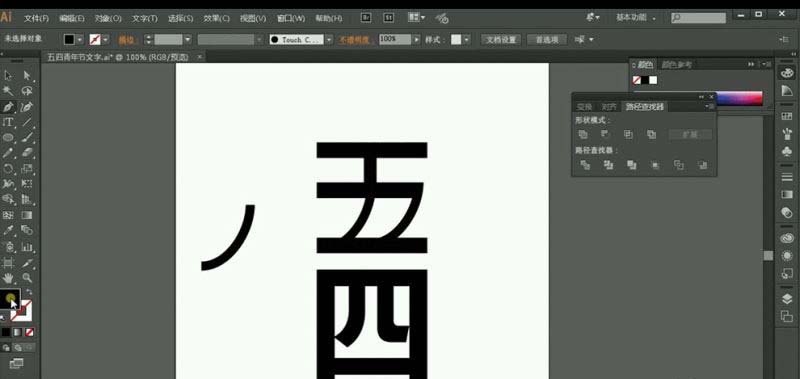Set paint mode to None
The width and height of the screenshot is (800, 379).
click(30, 332)
